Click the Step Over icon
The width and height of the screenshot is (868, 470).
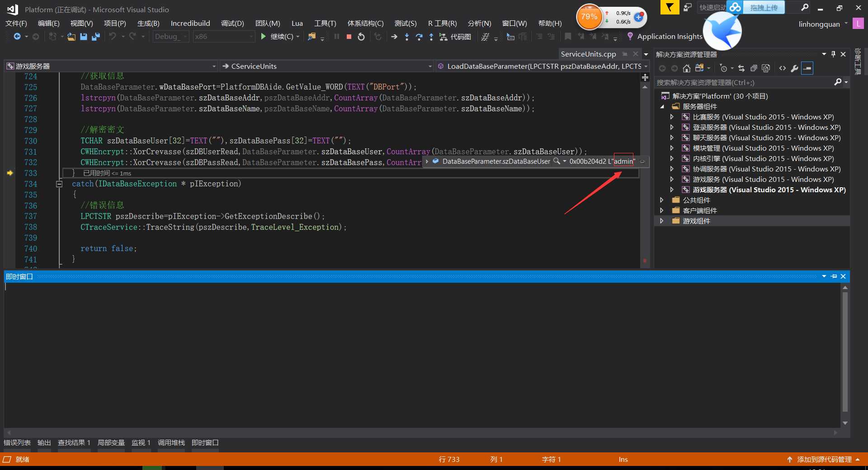tap(419, 37)
